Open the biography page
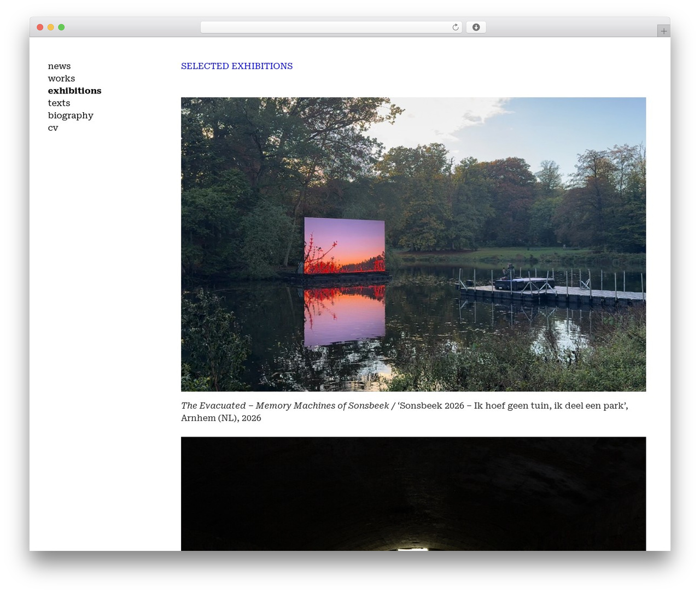Screen dimensions: 700x593 pyautogui.click(x=71, y=115)
